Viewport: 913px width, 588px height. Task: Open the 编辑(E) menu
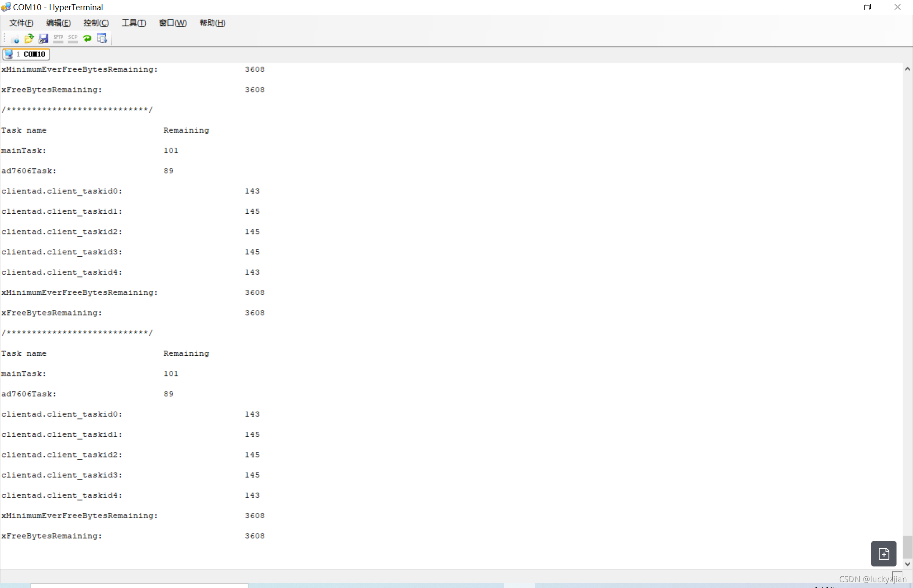pos(58,23)
